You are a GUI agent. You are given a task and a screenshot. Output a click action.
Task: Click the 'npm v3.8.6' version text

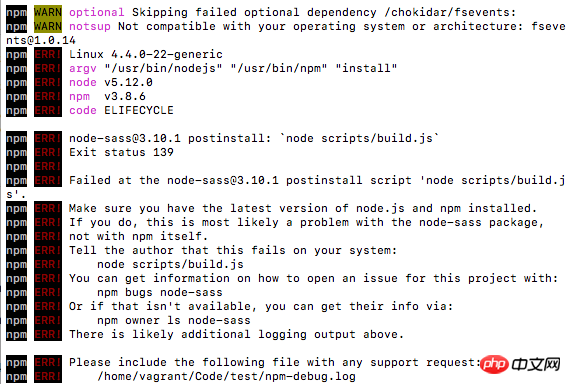tap(107, 97)
